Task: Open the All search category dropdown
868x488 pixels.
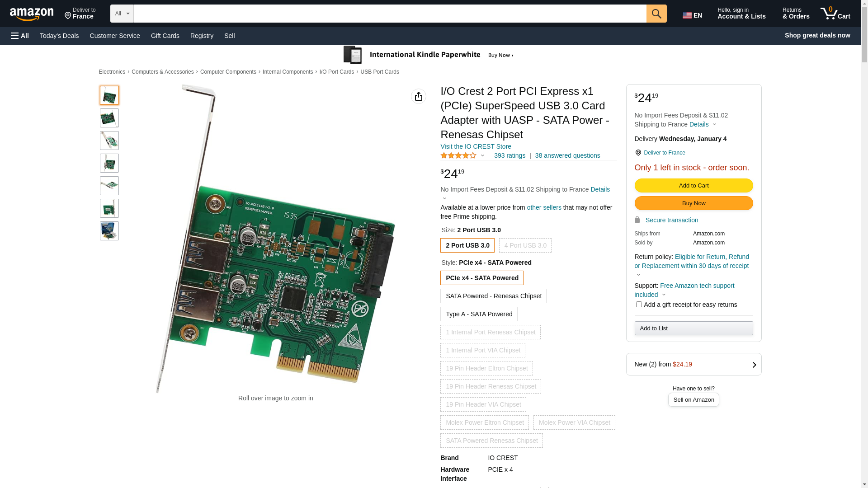Action: (x=122, y=14)
